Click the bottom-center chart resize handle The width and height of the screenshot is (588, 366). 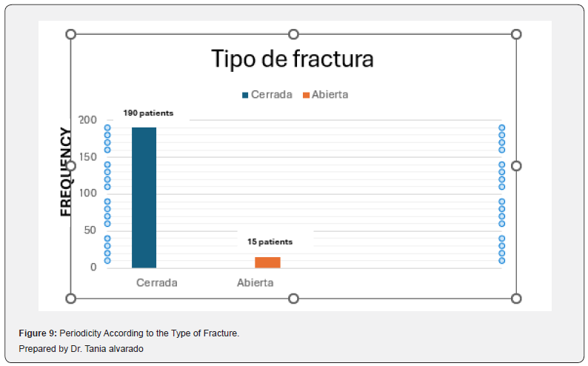point(293,299)
